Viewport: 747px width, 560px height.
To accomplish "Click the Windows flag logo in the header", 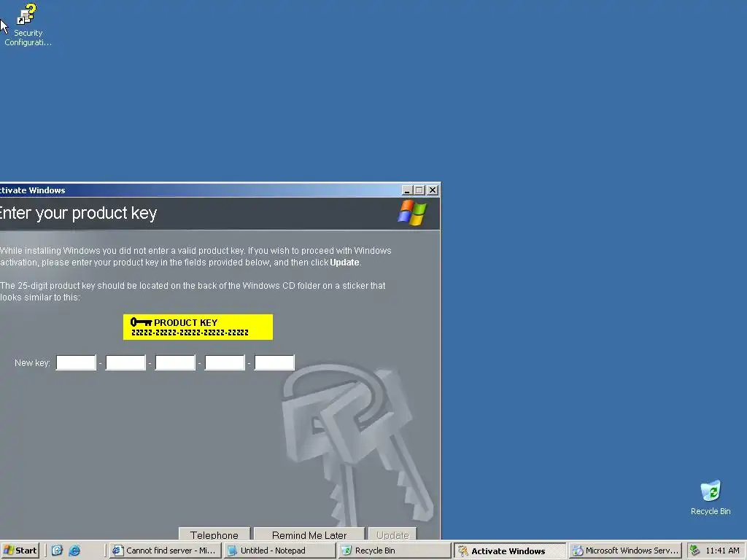I will (x=412, y=213).
